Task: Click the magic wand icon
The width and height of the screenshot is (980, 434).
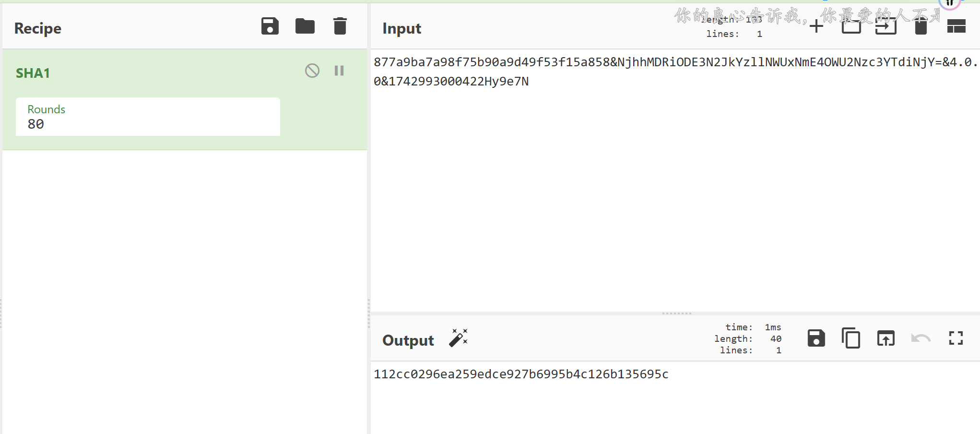Action: [x=458, y=338]
